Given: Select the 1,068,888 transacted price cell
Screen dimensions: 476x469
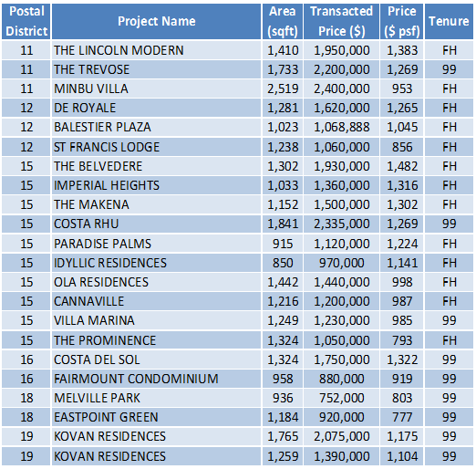Looking at the screenshot, I should 341,127.
